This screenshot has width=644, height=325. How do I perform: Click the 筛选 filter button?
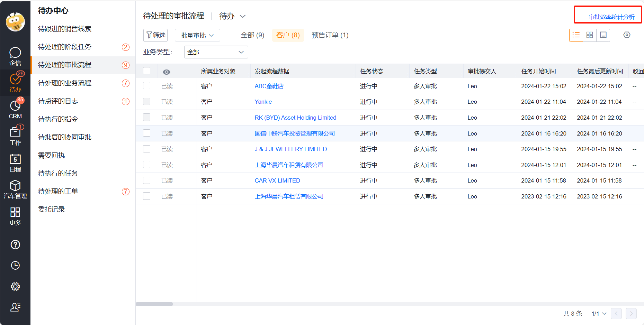(x=155, y=35)
